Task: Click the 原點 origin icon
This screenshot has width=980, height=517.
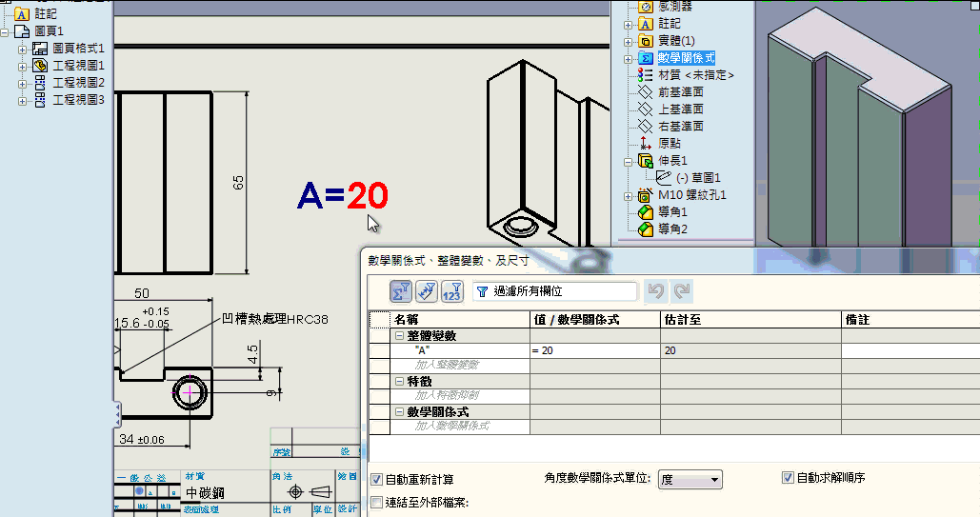Action: point(646,144)
